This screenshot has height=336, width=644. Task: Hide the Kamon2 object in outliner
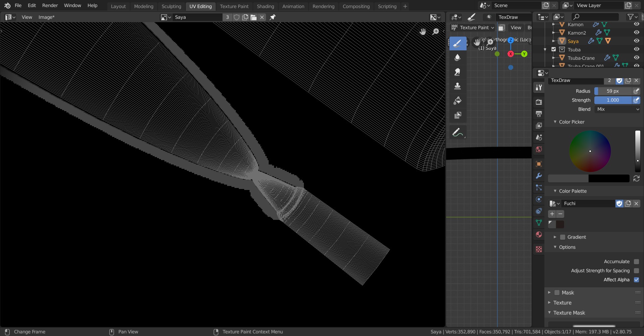coord(636,33)
